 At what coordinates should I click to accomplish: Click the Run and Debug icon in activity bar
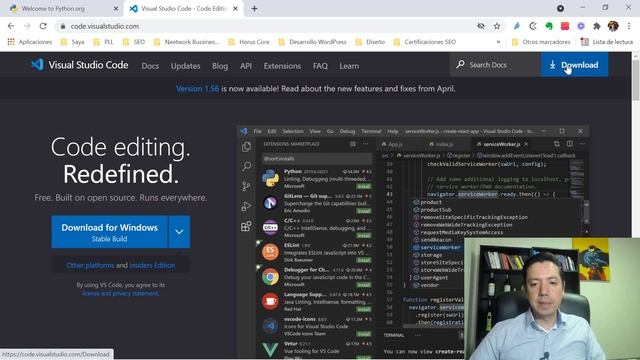point(246,206)
